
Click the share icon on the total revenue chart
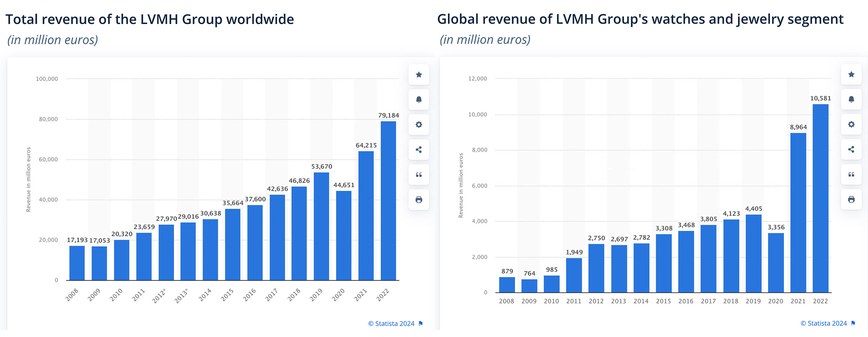pyautogui.click(x=419, y=150)
